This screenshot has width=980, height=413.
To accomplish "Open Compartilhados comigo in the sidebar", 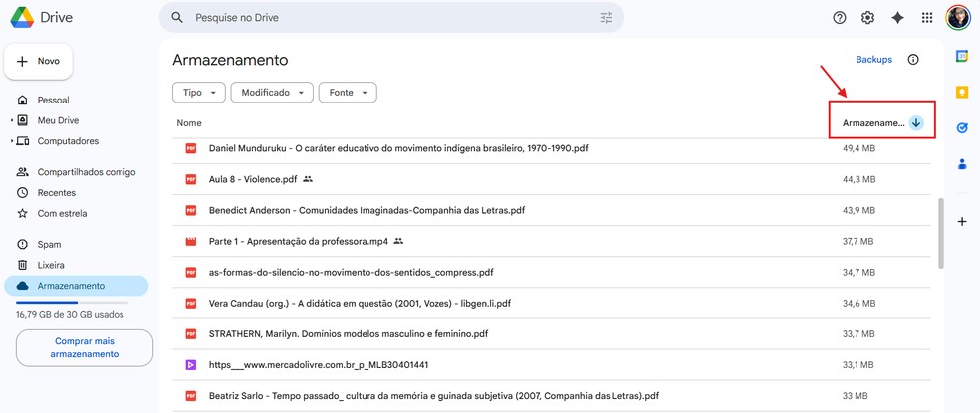I will 86,172.
